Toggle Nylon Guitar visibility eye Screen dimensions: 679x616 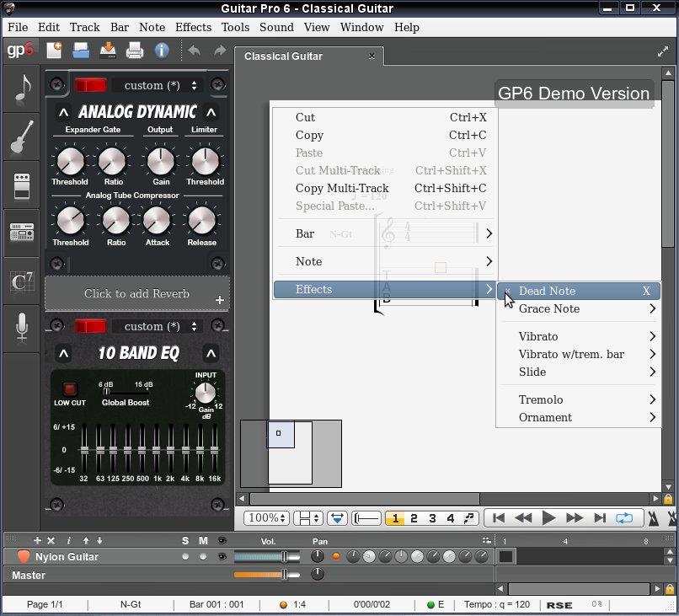coord(222,557)
